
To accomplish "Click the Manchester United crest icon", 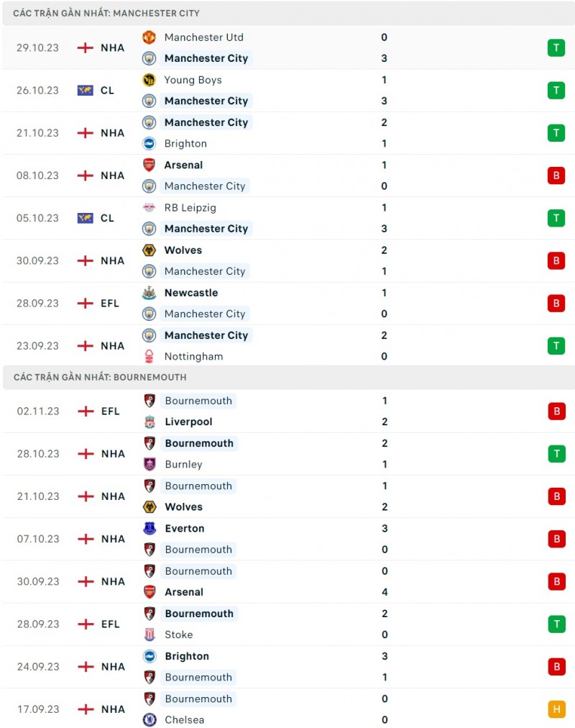I will [x=149, y=37].
